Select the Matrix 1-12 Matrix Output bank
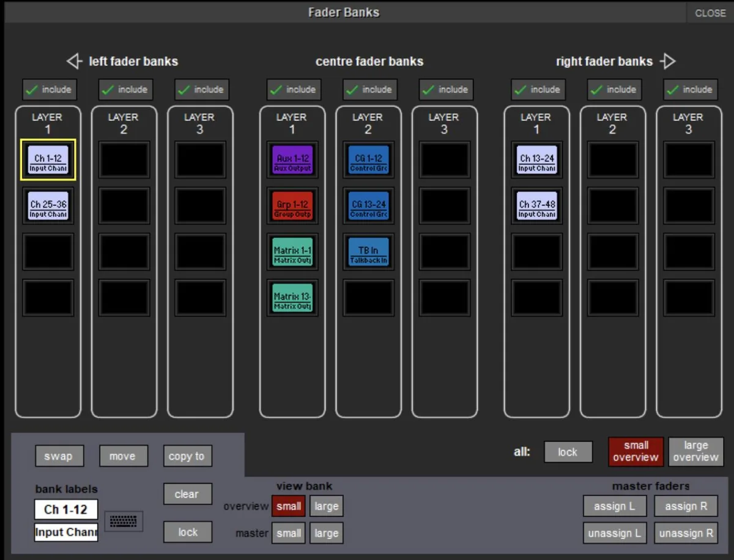 (292, 252)
